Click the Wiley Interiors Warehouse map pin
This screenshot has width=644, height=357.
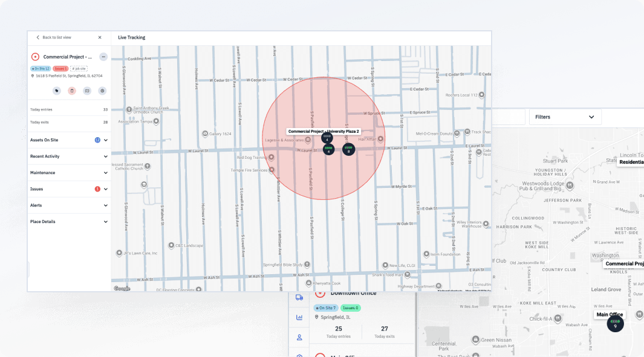pyautogui.click(x=486, y=224)
